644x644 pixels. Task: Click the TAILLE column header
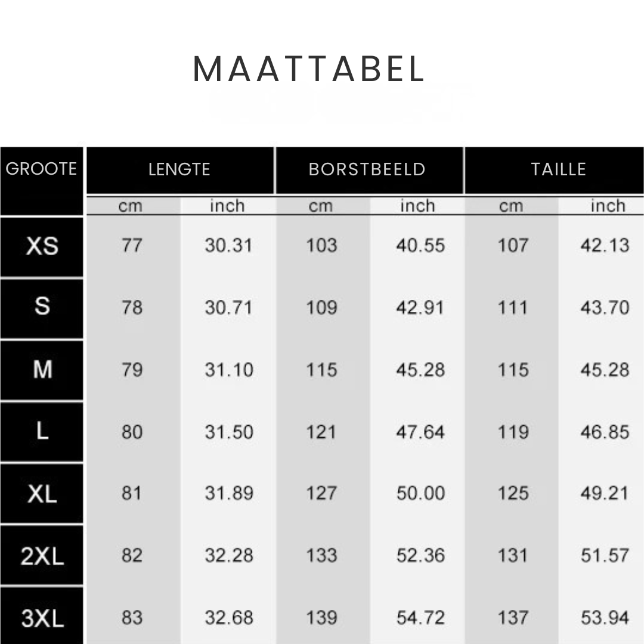559,169
